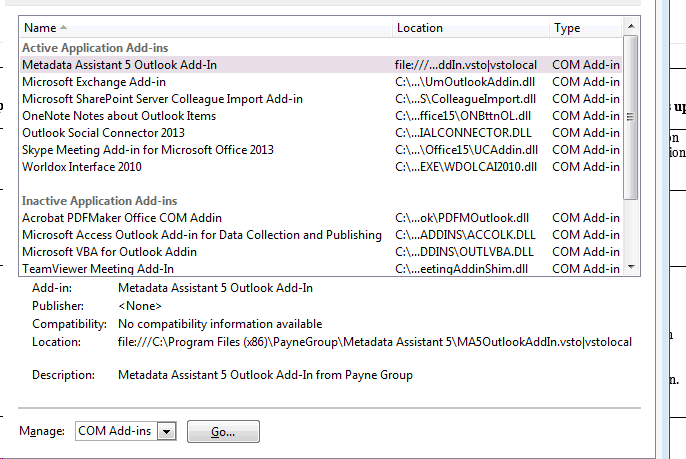Select Metadata Assistant 5 Outlook Add-In row
686x459 pixels.
point(120,65)
